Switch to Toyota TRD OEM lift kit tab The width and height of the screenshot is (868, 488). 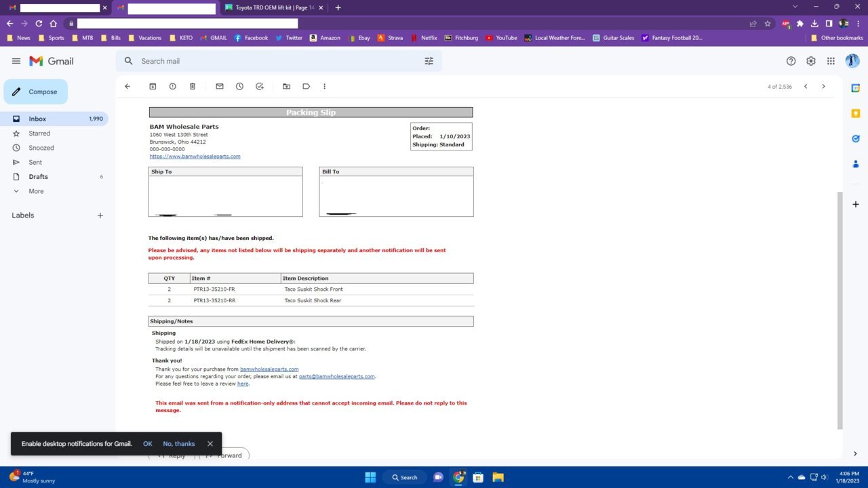point(275,7)
